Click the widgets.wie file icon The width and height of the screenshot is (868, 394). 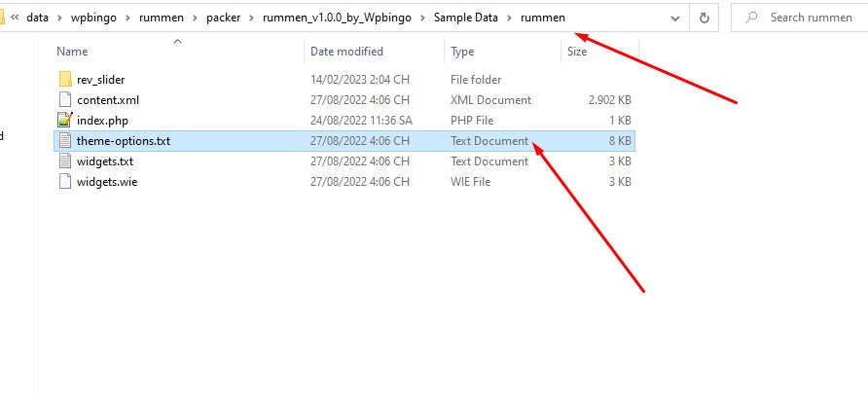65,182
